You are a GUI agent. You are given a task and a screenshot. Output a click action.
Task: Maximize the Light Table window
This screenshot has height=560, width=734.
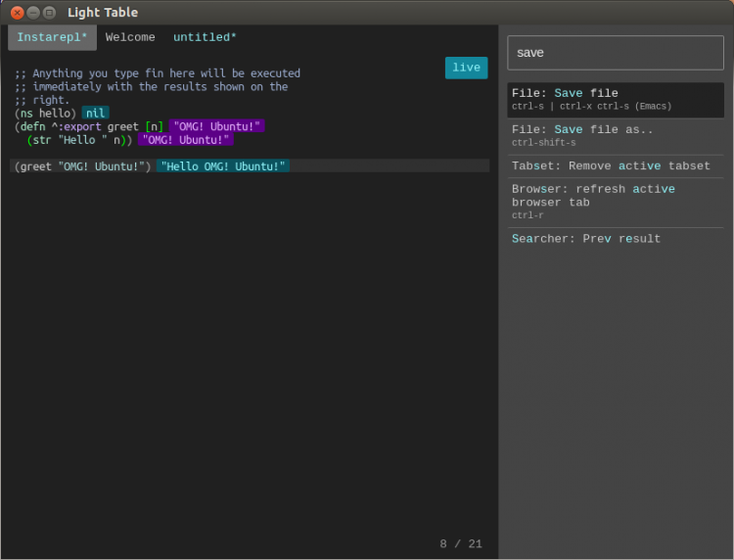pos(49,13)
